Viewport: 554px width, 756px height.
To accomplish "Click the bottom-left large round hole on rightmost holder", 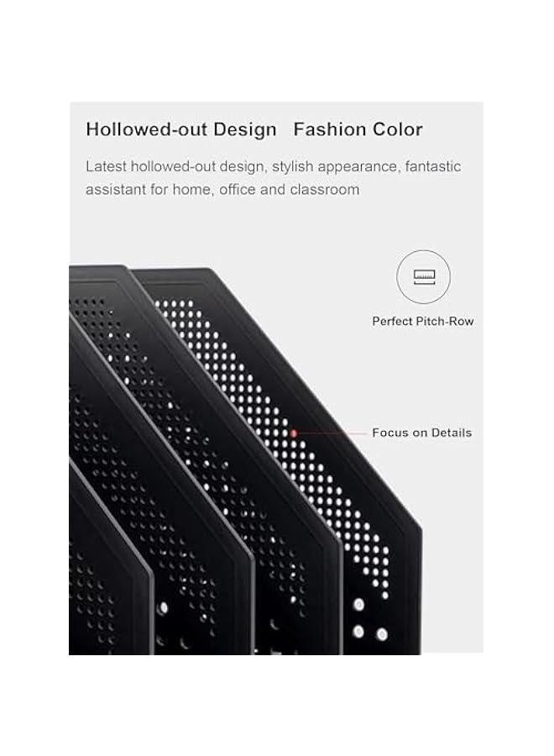I will tap(358, 632).
